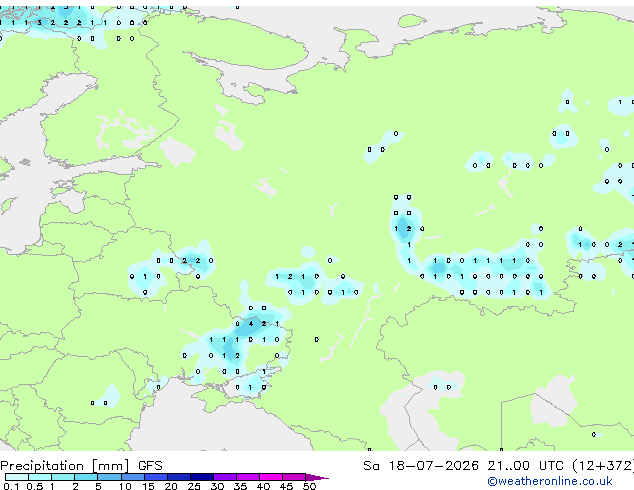Image resolution: width=634 pixels, height=490 pixels.
Task: Choose the 5–10 mm legend swatch
Action: click(109, 477)
